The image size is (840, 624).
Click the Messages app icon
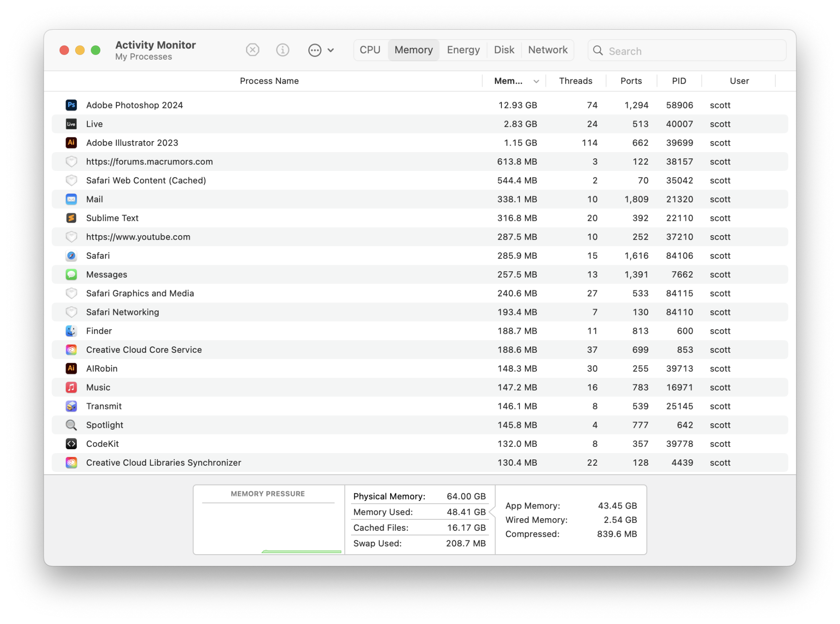(x=71, y=274)
